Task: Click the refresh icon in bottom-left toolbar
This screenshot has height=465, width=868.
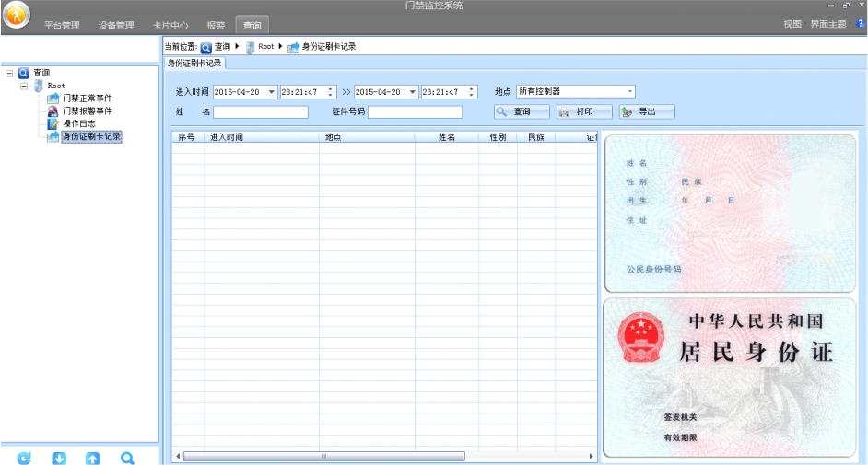Action: [x=24, y=458]
